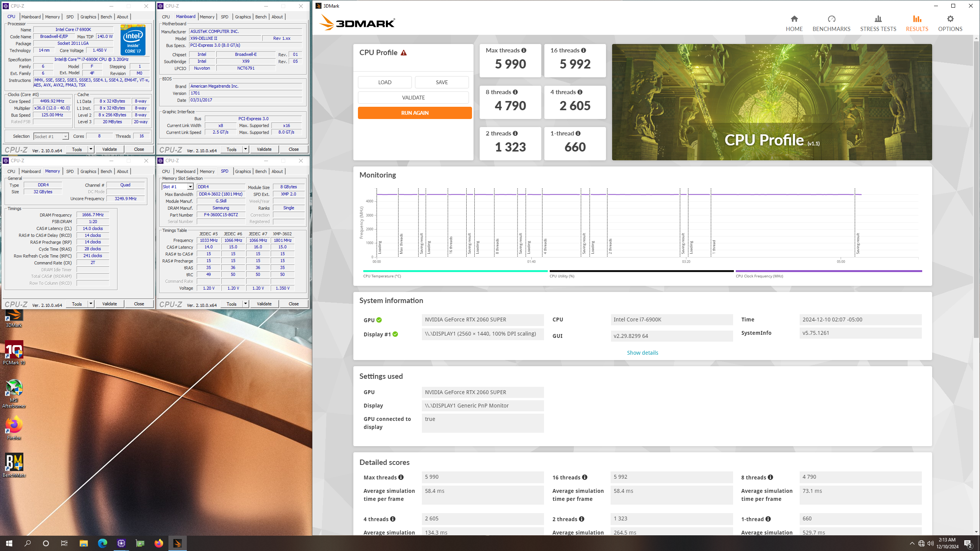
Task: Open Tools dropdown arrow in Mainboard window
Action: tap(245, 149)
